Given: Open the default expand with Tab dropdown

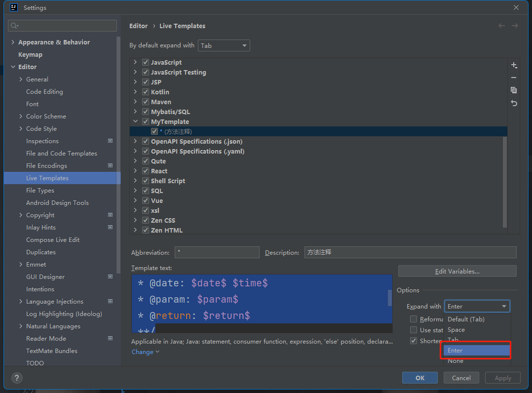Looking at the screenshot, I should coord(224,45).
